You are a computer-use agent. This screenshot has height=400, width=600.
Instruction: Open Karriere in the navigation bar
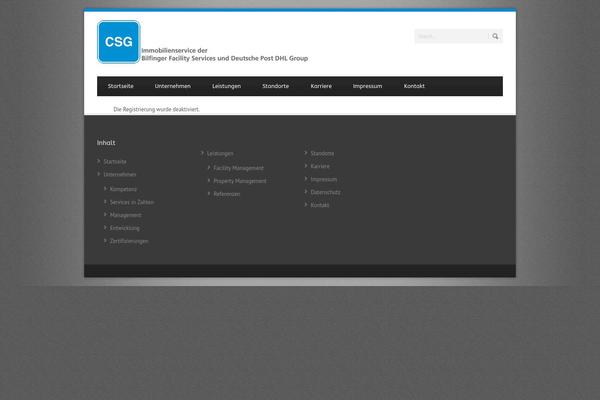tap(321, 86)
